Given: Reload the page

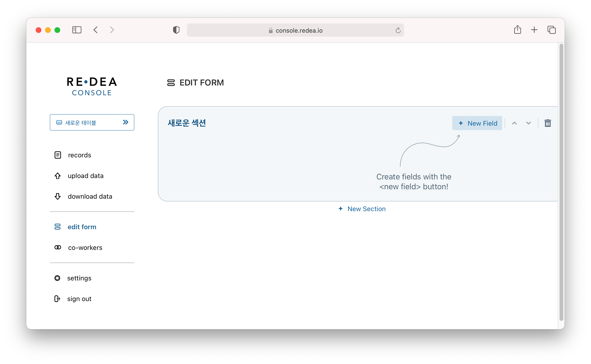Looking at the screenshot, I should click(x=398, y=30).
